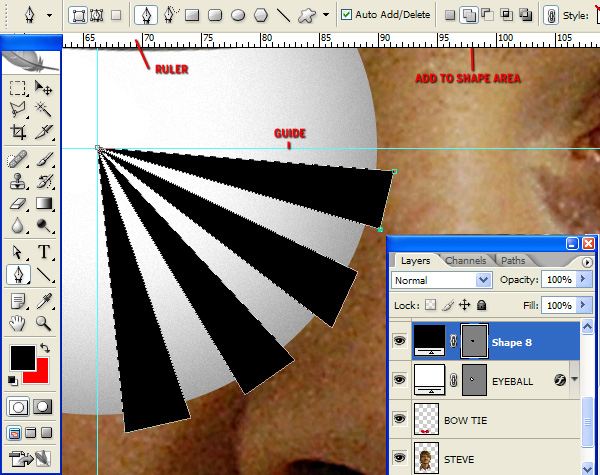Choose Rounded Rectangle shape in options bar
Screen dimensions: 600x475
[215, 15]
